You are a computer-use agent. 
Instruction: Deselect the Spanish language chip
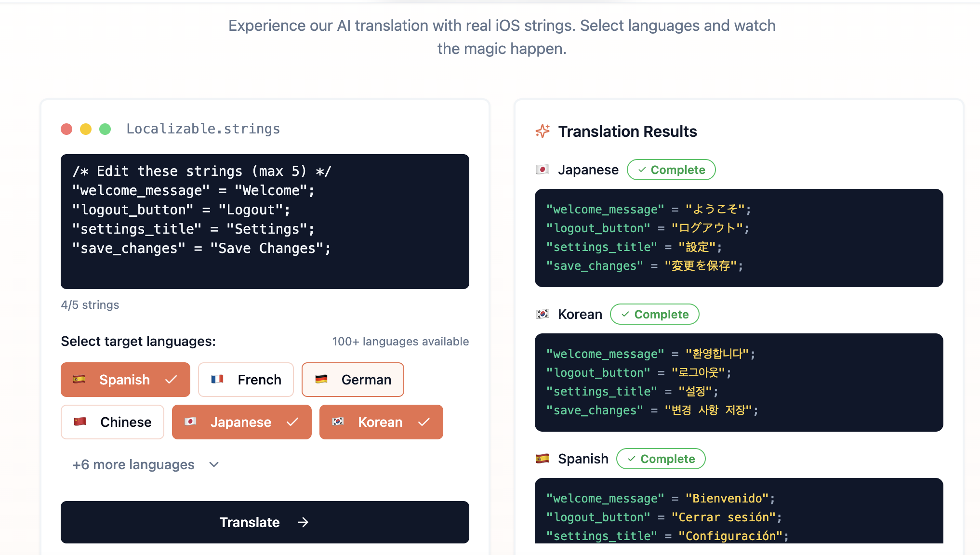coord(125,380)
